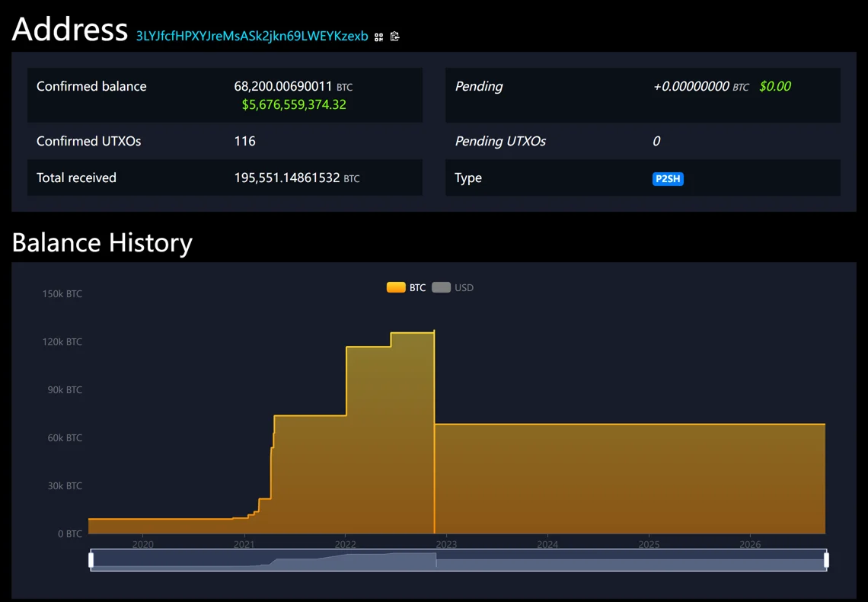Select the pending $0.00 value
The height and width of the screenshot is (602, 868).
click(775, 86)
